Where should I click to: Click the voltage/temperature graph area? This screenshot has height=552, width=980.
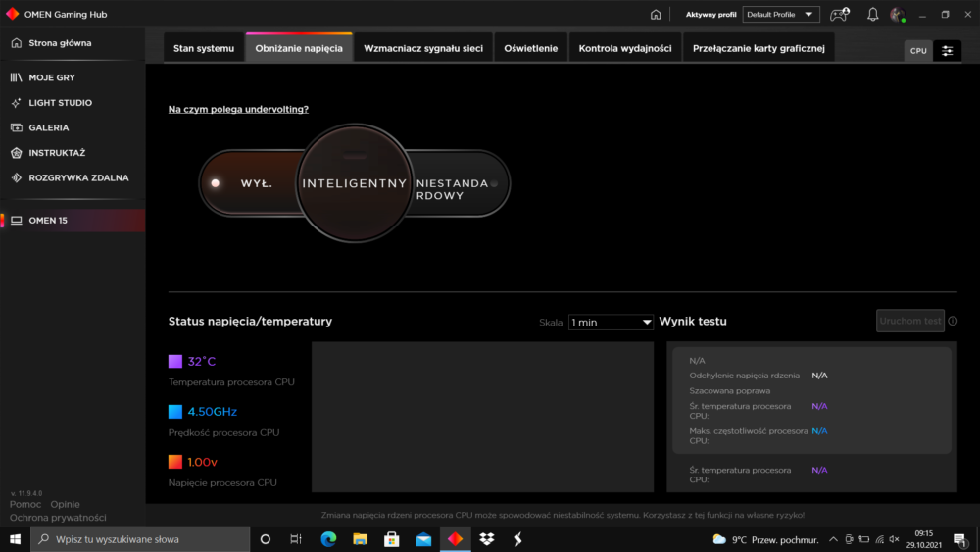(482, 417)
